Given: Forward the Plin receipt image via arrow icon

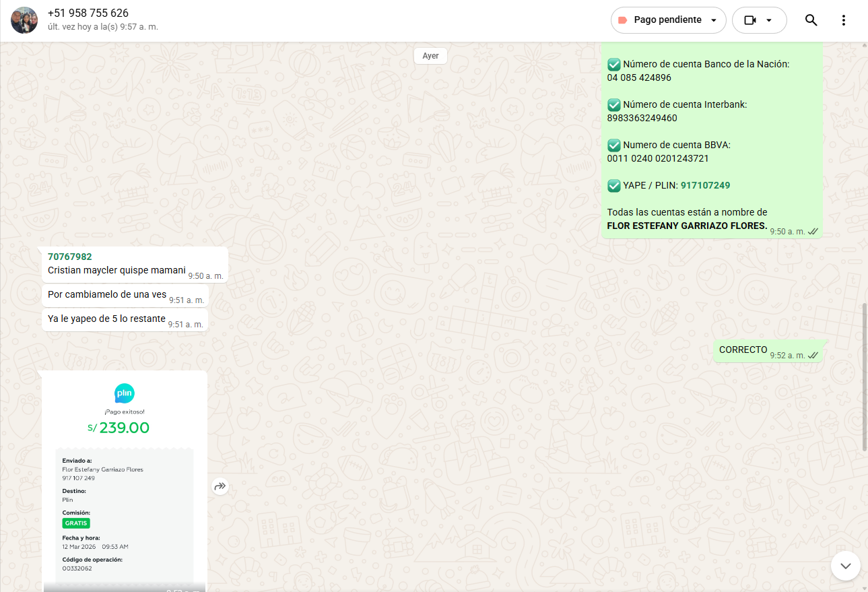Looking at the screenshot, I should point(220,486).
